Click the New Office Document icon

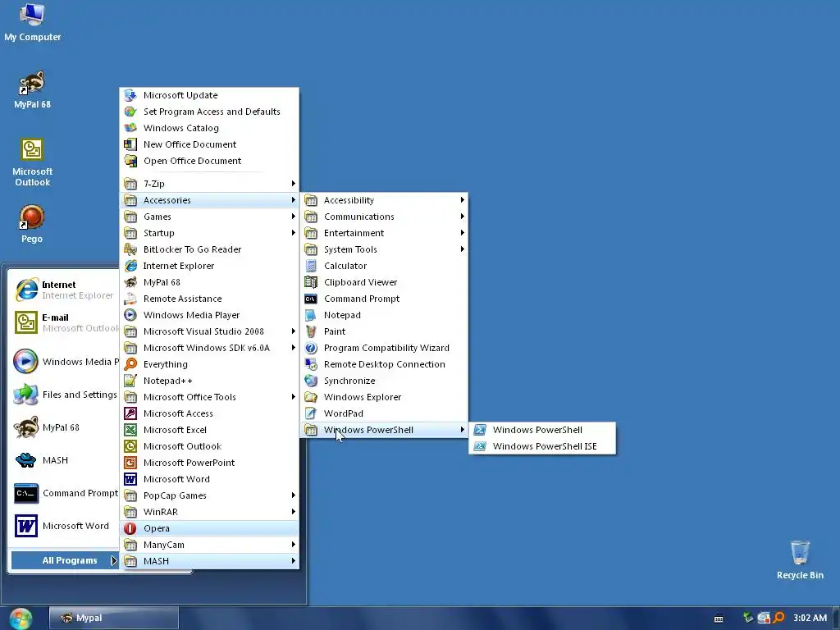[x=130, y=144]
